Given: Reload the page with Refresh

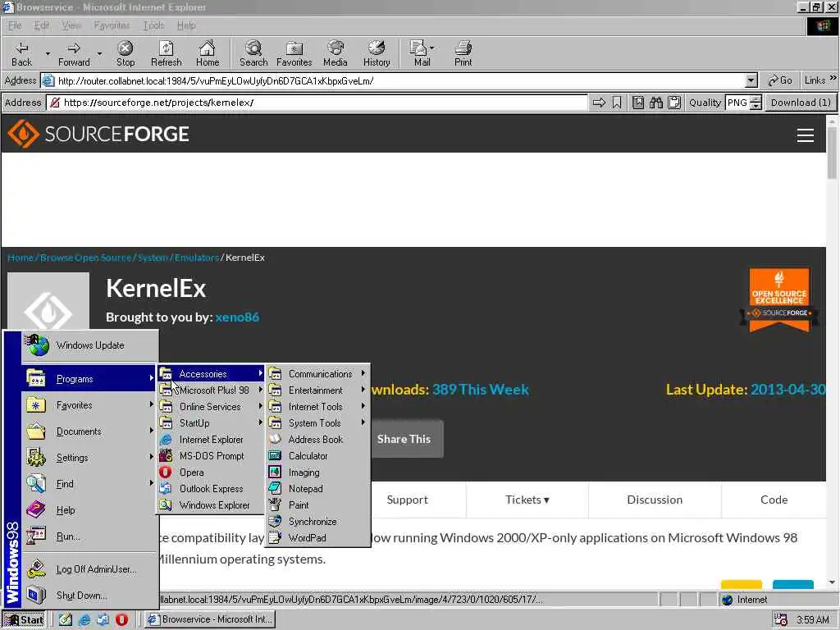Looking at the screenshot, I should tap(166, 53).
